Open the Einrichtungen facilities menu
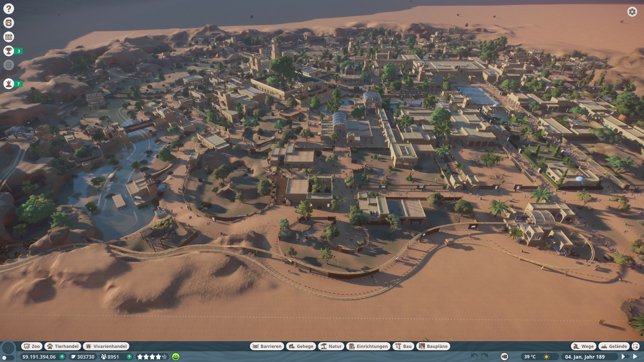Image resolution: width=644 pixels, height=362 pixels. pos(368,346)
